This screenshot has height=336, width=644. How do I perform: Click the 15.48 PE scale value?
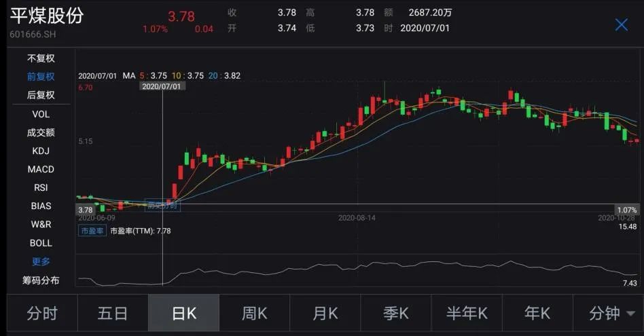click(x=628, y=227)
